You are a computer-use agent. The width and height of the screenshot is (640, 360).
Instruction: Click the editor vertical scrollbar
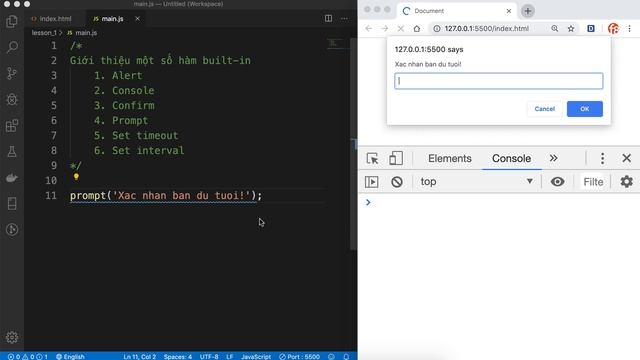pyautogui.click(x=353, y=144)
